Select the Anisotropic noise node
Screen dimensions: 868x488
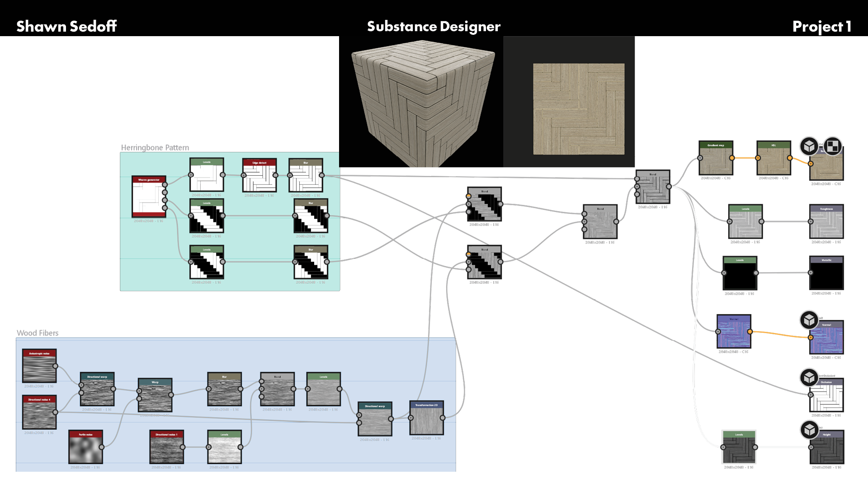(x=39, y=366)
